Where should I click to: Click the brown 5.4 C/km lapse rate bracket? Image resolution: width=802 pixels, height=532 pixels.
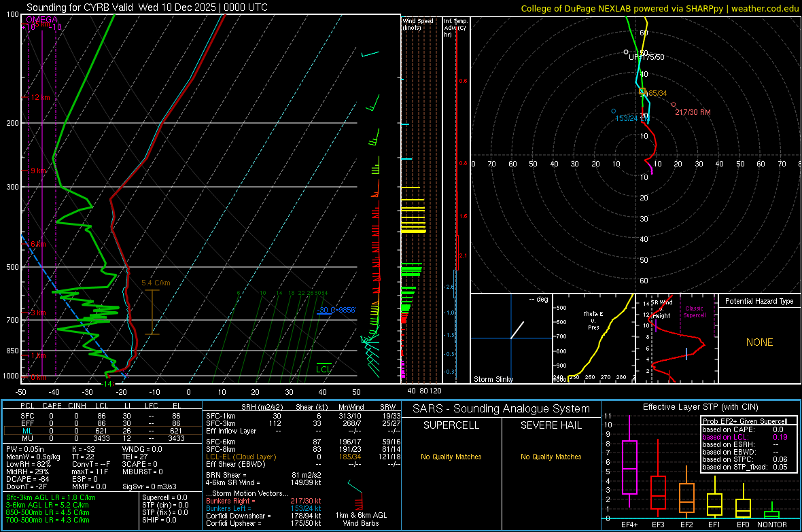[152, 312]
